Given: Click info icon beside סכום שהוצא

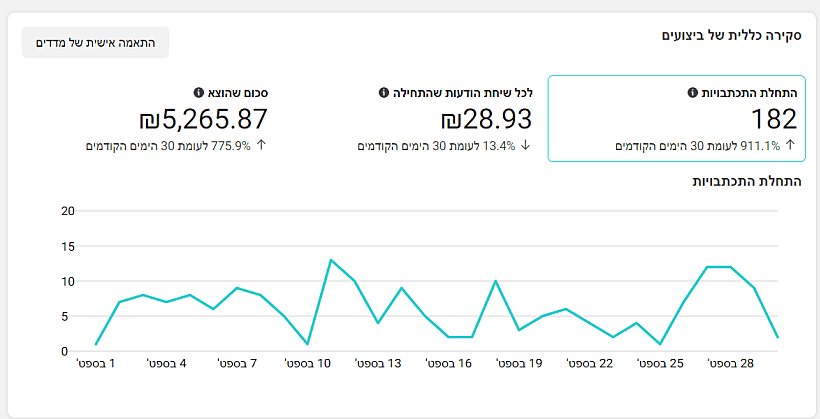Looking at the screenshot, I should click(199, 93).
